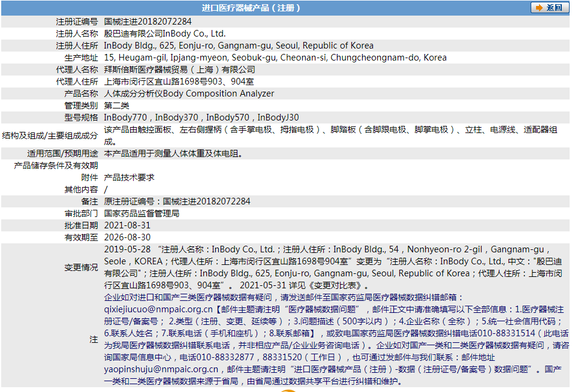
Task: Click the 返回 back button
Action: click(x=549, y=8)
